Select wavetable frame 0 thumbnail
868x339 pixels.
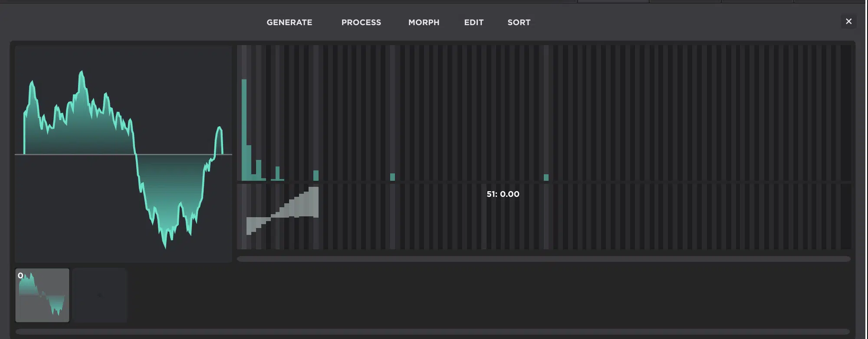click(x=42, y=295)
